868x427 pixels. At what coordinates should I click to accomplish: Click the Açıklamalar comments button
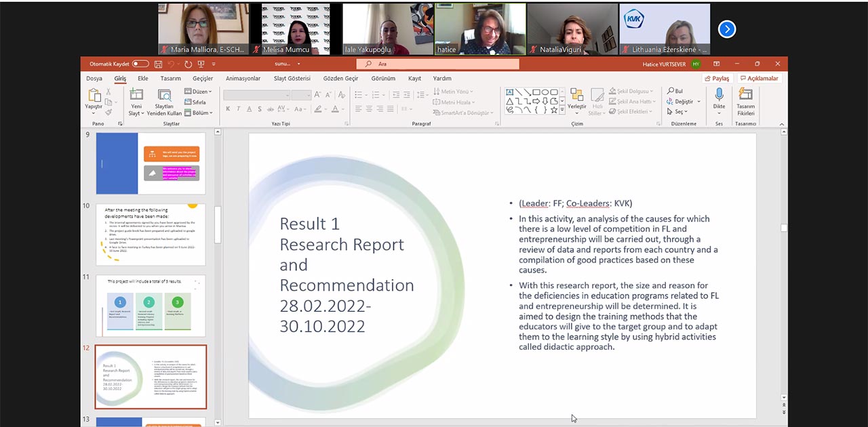tap(758, 79)
